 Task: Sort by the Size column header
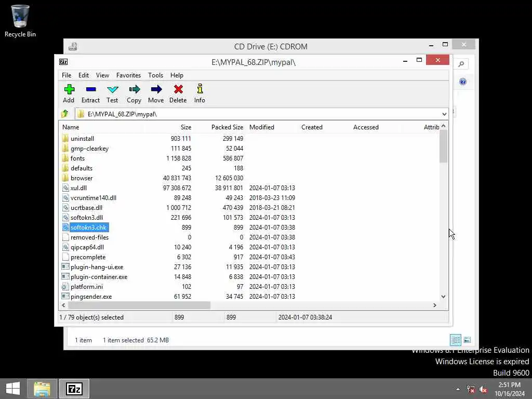point(169,127)
